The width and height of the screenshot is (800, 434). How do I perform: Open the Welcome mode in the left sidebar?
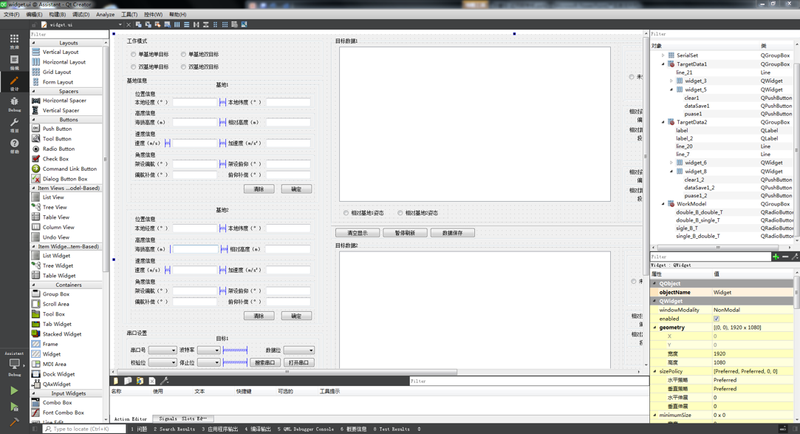point(14,40)
